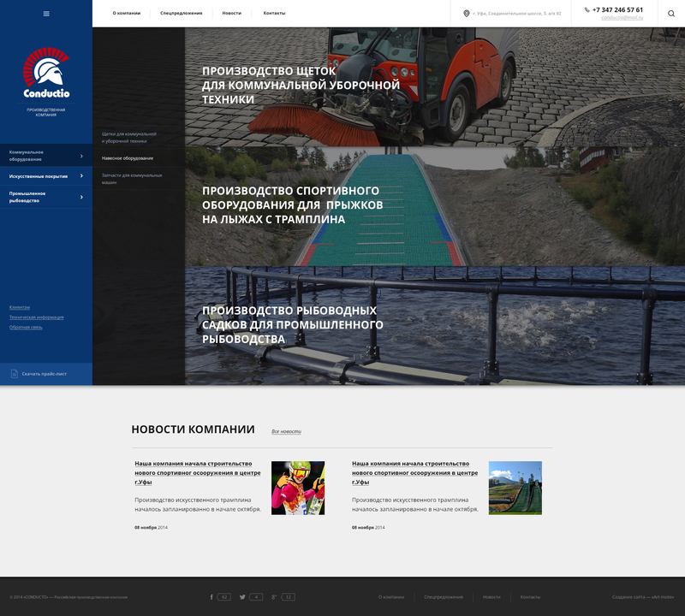Expand Коммунальное оборудование chevron arrow
Viewport: 685px width, 616px height.
click(81, 156)
